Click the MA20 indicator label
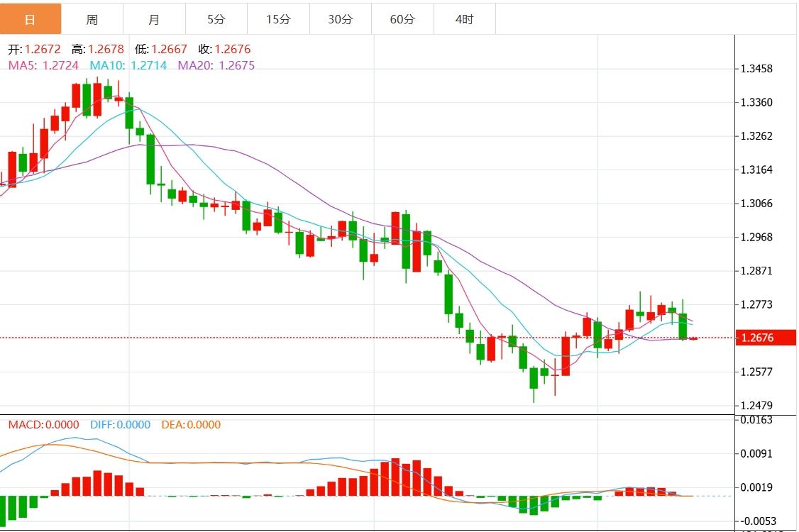Screen dimensions: 799x532 pos(216,65)
